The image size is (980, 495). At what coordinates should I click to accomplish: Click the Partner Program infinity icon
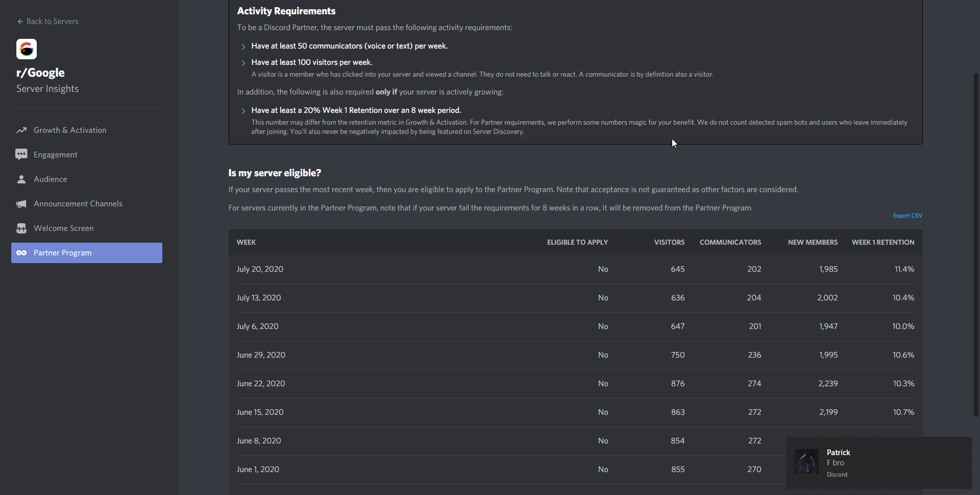click(21, 253)
